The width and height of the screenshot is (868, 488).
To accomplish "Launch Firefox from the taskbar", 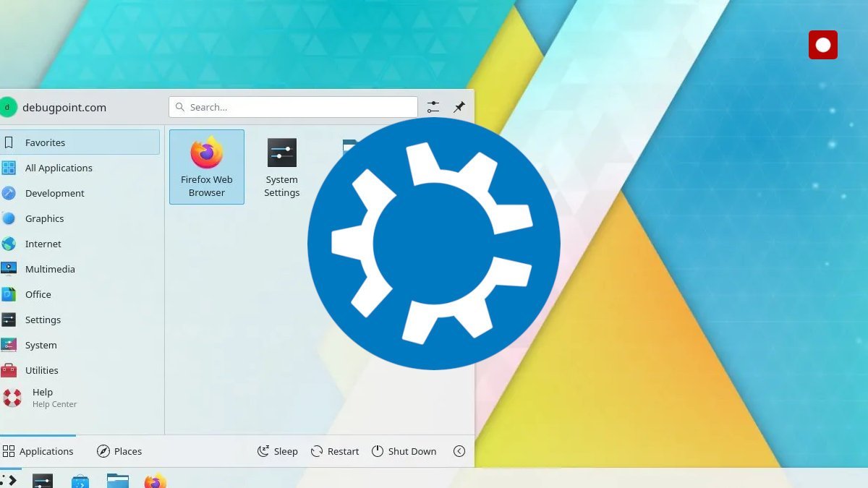I will pos(154,480).
